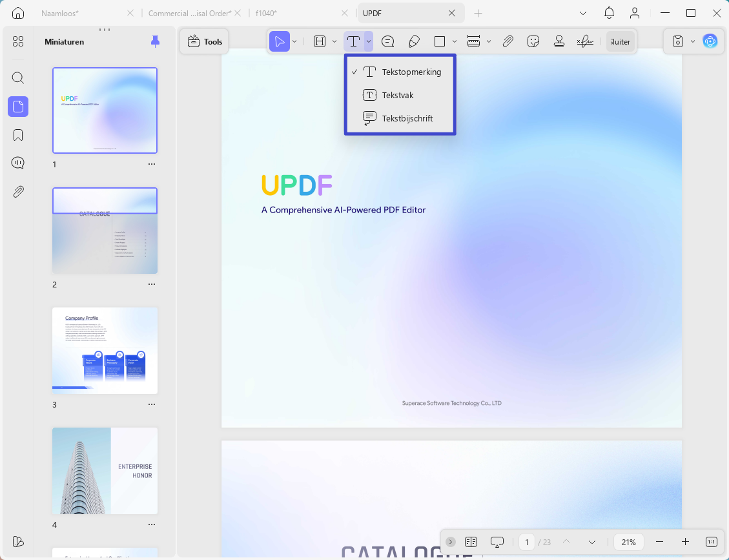This screenshot has width=729, height=560.
Task: Open page 2 thumbnail options menu
Action: pos(152,284)
